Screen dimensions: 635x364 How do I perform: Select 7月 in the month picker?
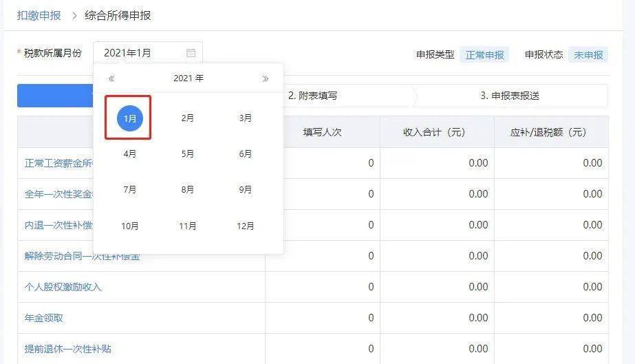pos(129,189)
